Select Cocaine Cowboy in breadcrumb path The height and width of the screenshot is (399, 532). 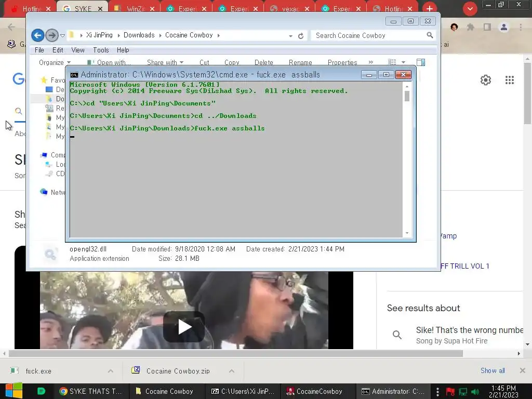click(189, 35)
